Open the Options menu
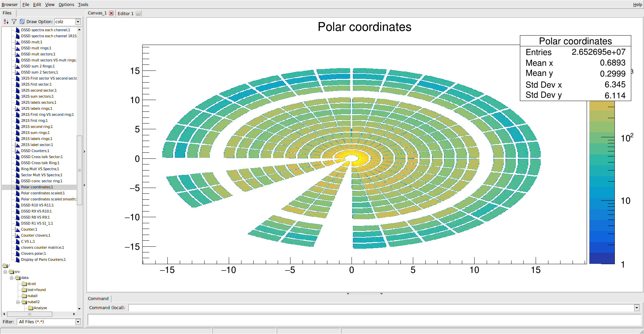The width and height of the screenshot is (644, 334). [66, 4]
